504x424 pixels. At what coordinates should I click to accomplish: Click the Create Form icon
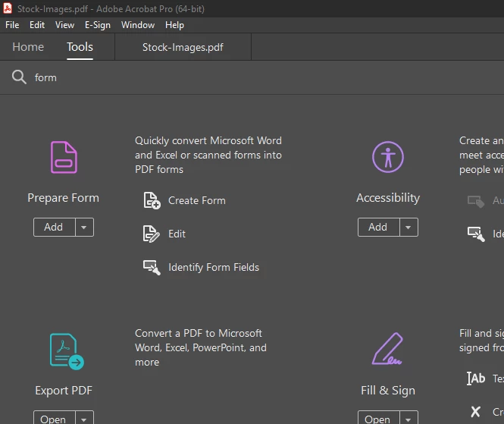coord(152,200)
